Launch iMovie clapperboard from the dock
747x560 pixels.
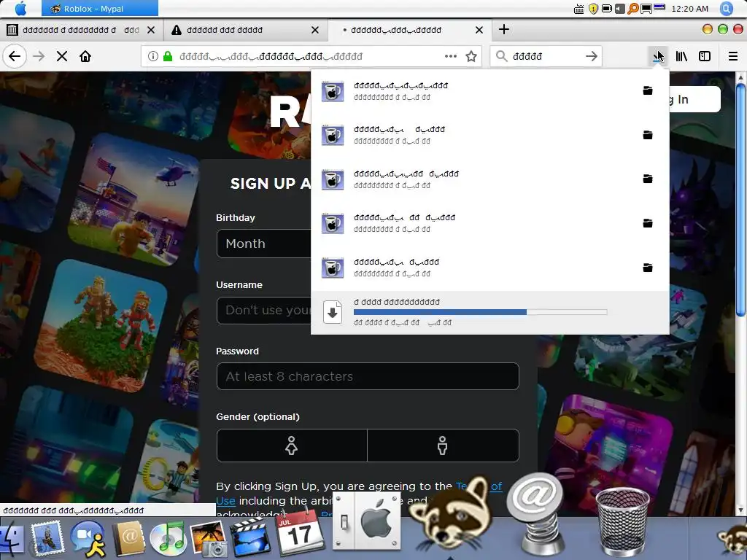(x=249, y=539)
